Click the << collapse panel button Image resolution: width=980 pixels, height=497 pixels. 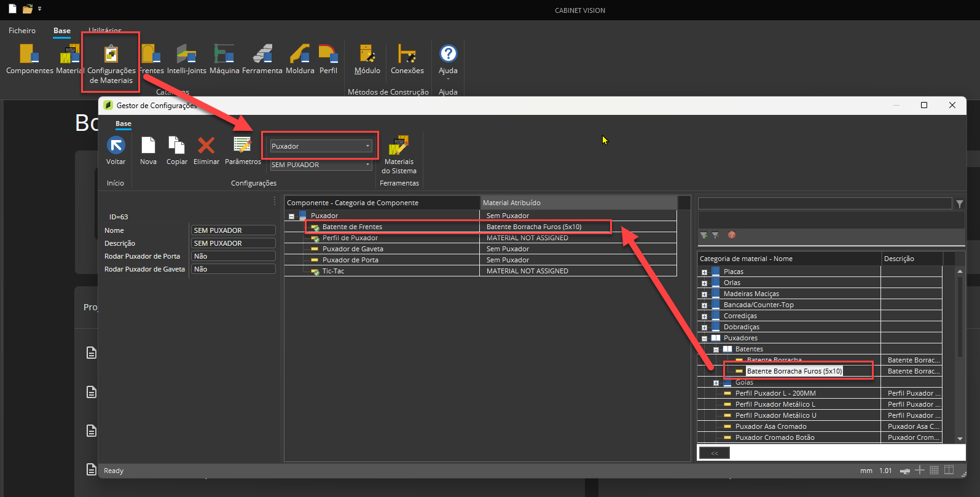714,453
